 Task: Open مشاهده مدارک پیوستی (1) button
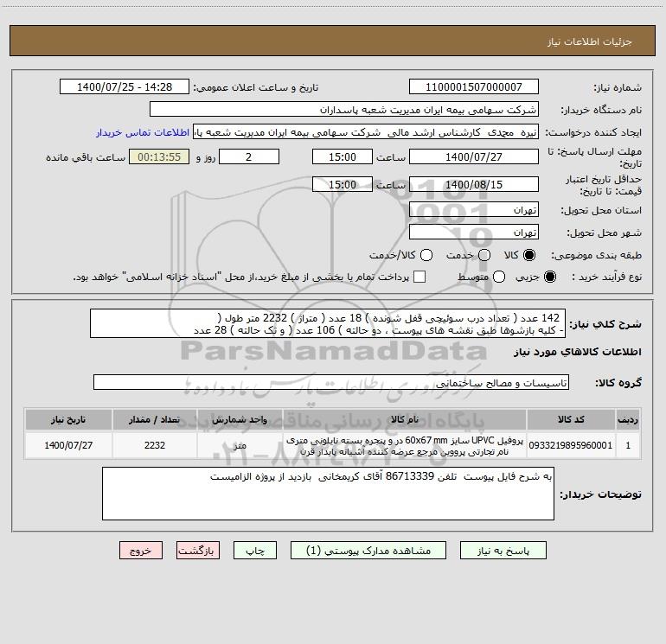coord(368,551)
